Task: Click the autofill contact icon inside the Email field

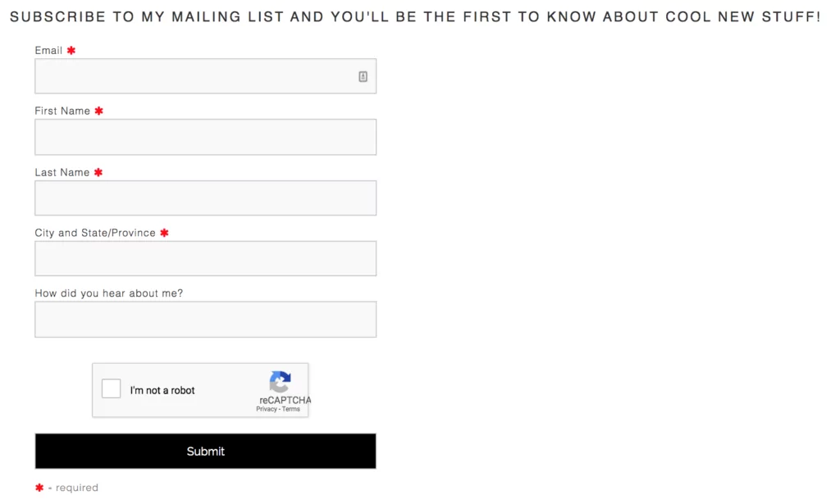Action: [363, 75]
